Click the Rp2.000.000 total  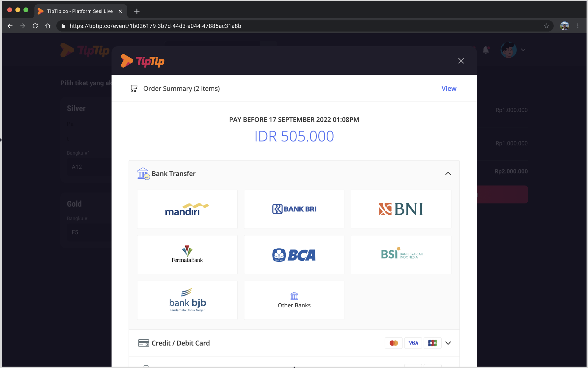[x=511, y=171]
